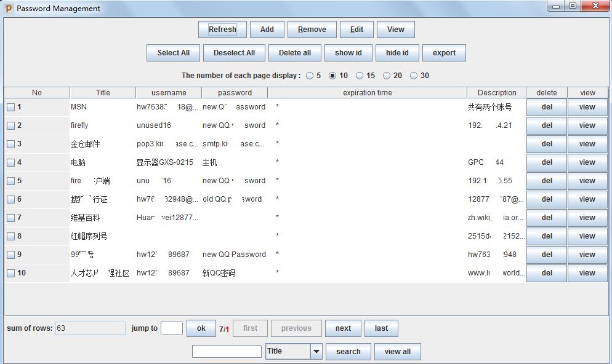Click the jump to page input field
612x364 pixels.
(x=171, y=328)
